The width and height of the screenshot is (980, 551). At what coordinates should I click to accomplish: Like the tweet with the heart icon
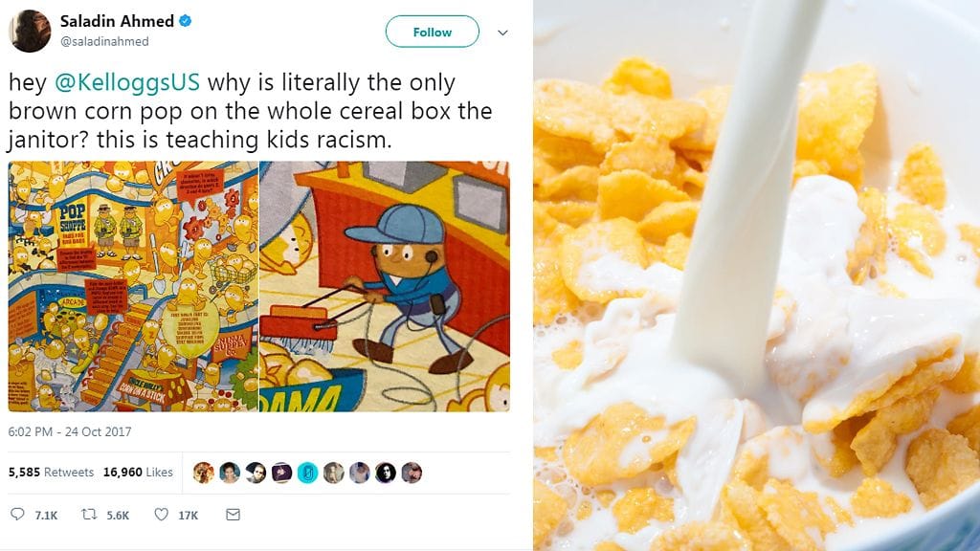[x=161, y=514]
